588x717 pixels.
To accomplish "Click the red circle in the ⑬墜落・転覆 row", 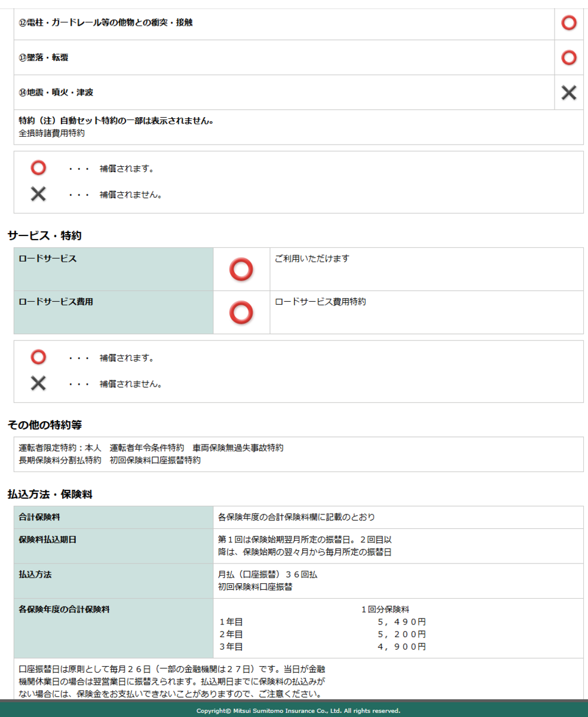I will (x=569, y=57).
